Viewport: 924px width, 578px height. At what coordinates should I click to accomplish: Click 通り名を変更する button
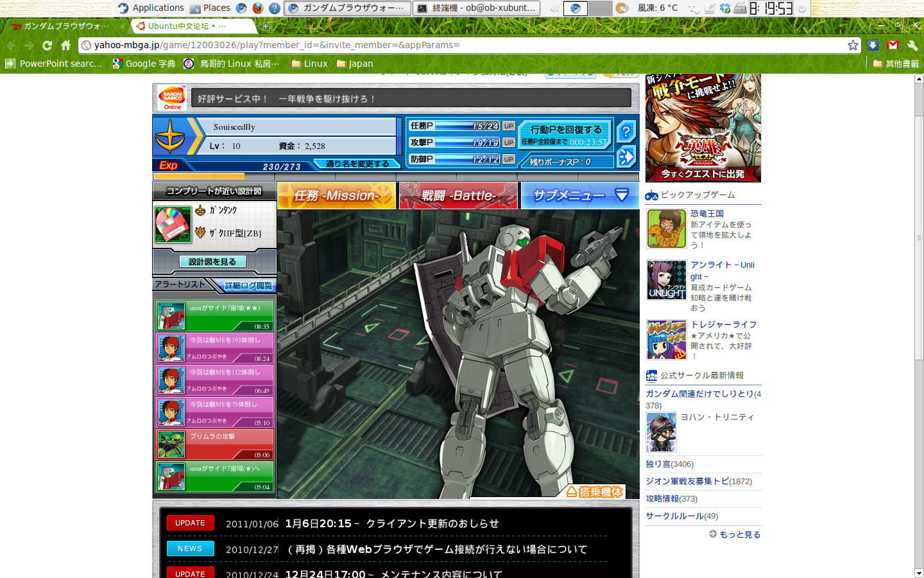coord(357,164)
